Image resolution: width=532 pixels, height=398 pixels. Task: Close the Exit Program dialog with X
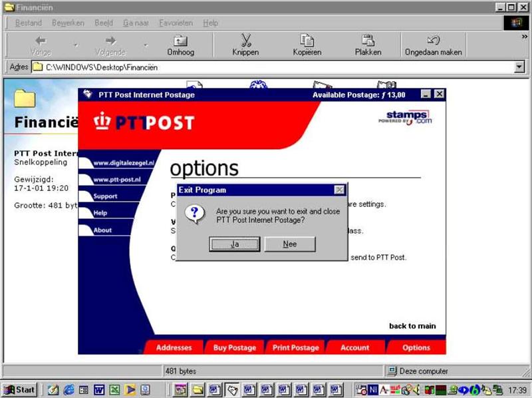(x=339, y=190)
